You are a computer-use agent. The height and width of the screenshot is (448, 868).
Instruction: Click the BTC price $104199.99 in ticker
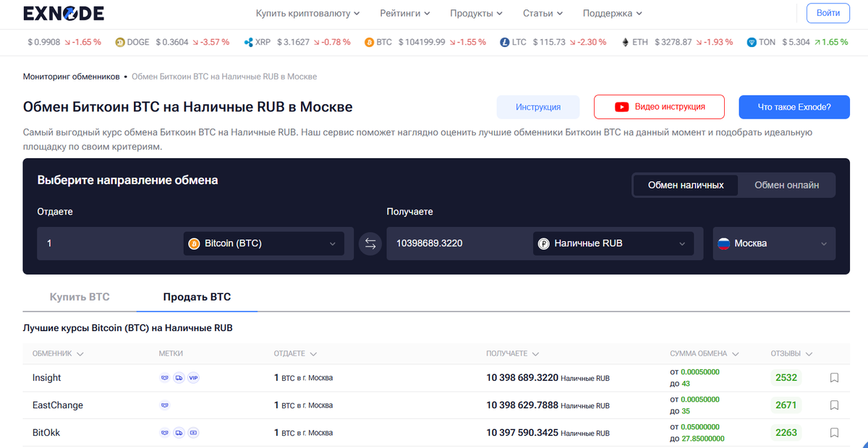pyautogui.click(x=422, y=43)
